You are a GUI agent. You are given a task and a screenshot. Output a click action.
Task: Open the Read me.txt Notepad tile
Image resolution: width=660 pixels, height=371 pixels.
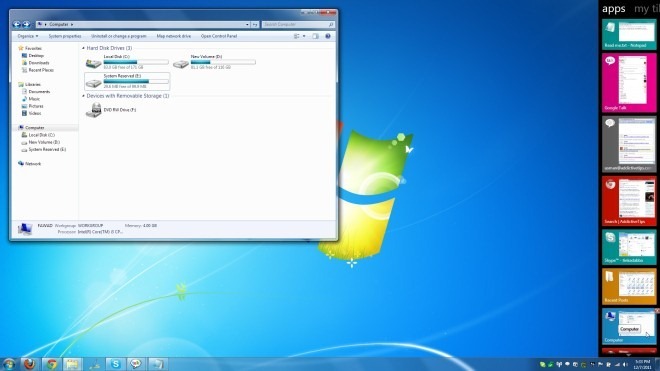pyautogui.click(x=629, y=35)
